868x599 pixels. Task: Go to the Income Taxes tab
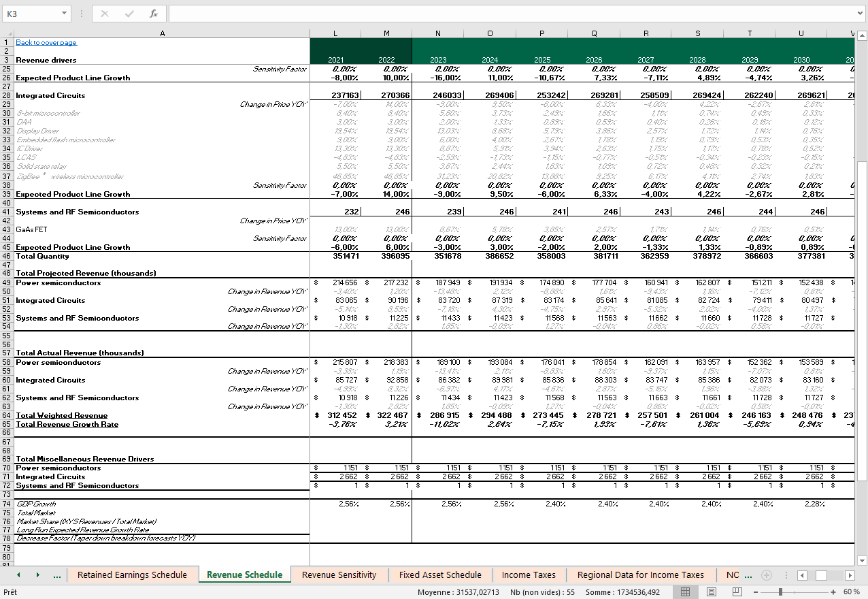click(x=529, y=575)
